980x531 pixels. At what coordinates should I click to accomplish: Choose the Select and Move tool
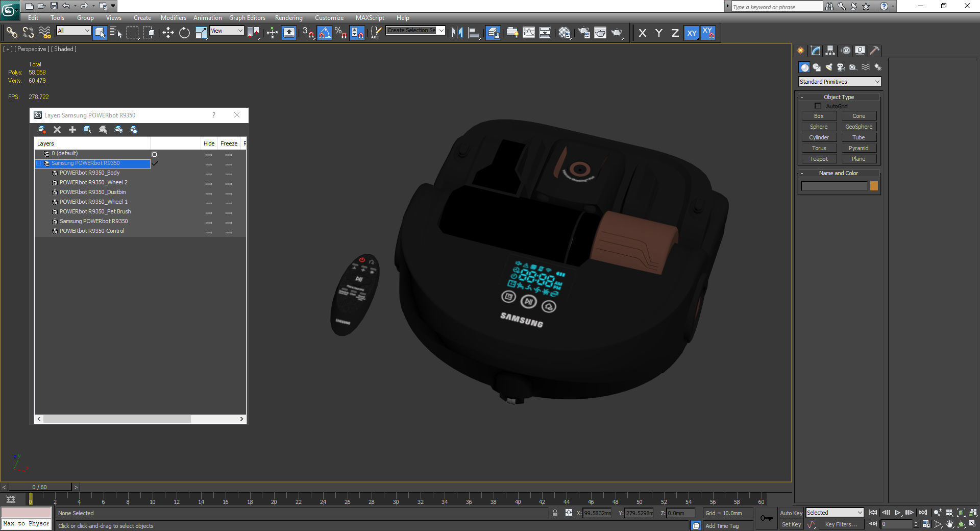point(168,33)
